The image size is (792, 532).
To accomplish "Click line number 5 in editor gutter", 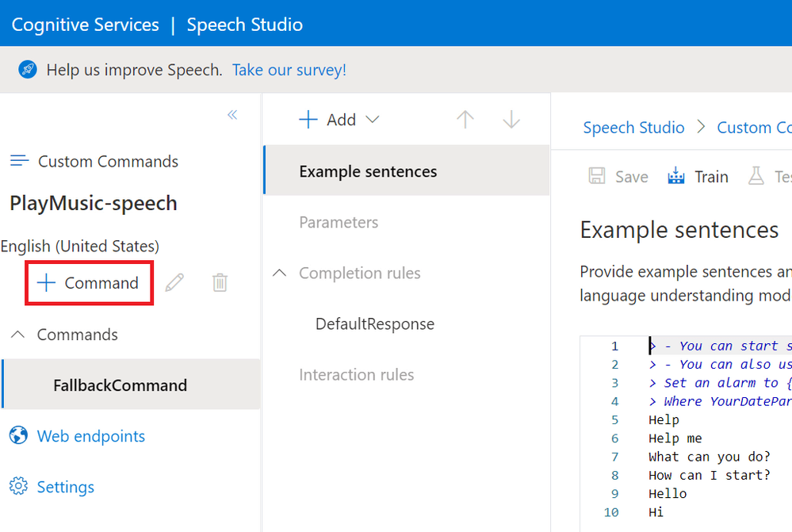I will click(x=614, y=420).
